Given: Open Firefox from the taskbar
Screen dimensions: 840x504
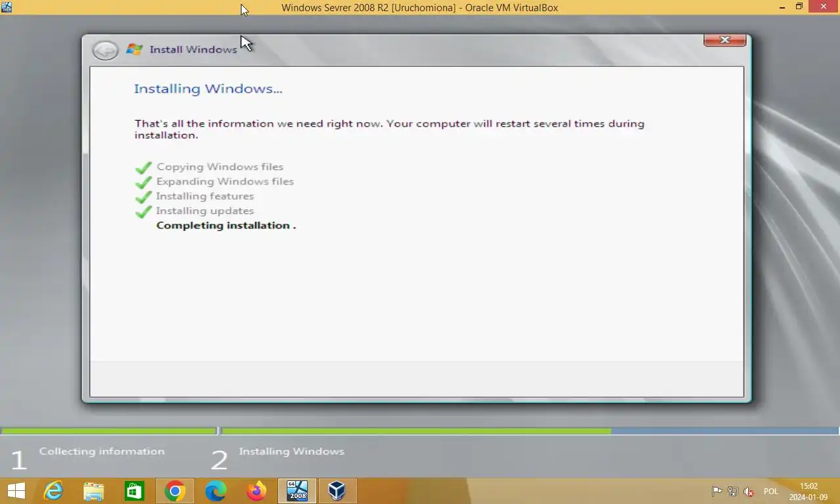Looking at the screenshot, I should [257, 491].
